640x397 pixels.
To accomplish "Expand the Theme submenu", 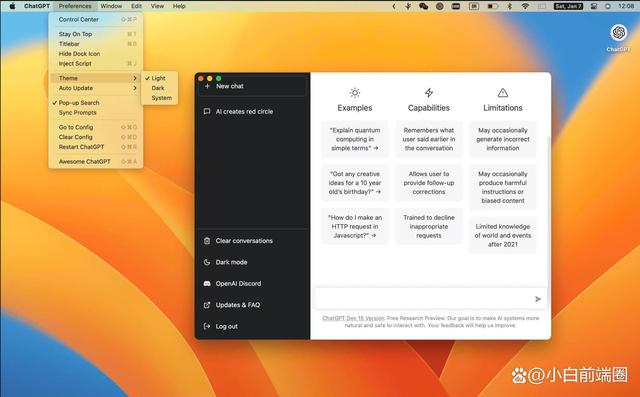I will (x=96, y=78).
